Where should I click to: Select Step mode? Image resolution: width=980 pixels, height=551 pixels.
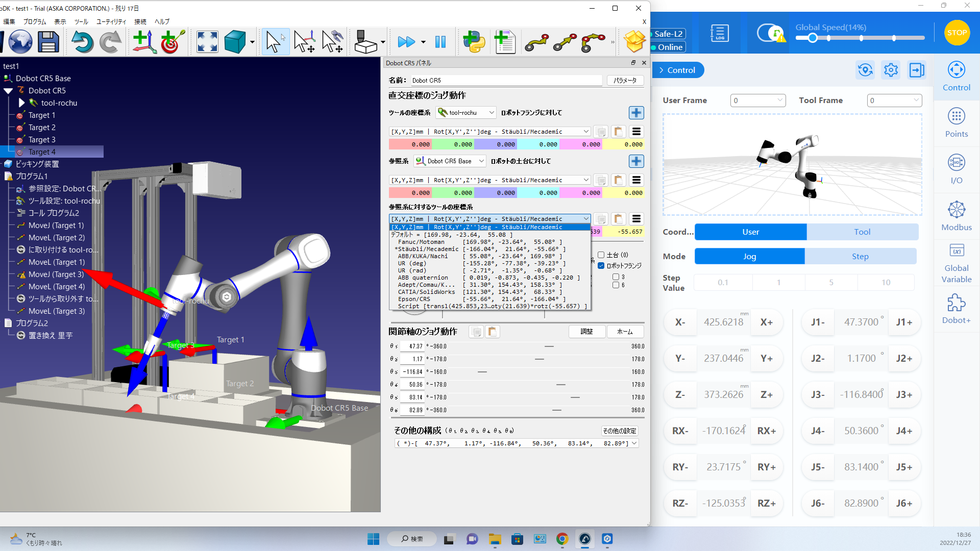click(860, 256)
